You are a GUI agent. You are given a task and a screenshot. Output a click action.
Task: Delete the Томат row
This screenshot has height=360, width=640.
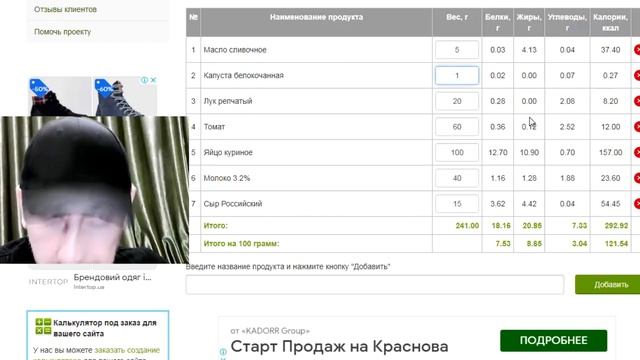637,127
